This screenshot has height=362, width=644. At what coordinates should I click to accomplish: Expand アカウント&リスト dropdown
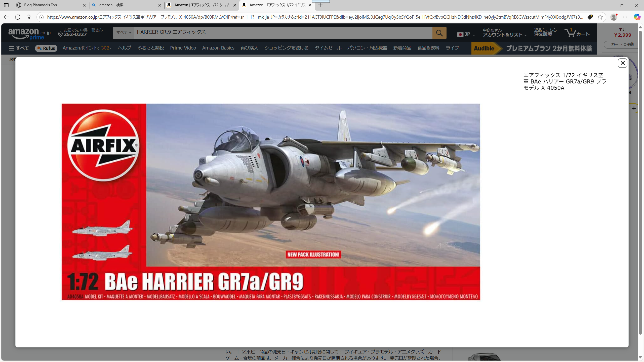(x=504, y=33)
